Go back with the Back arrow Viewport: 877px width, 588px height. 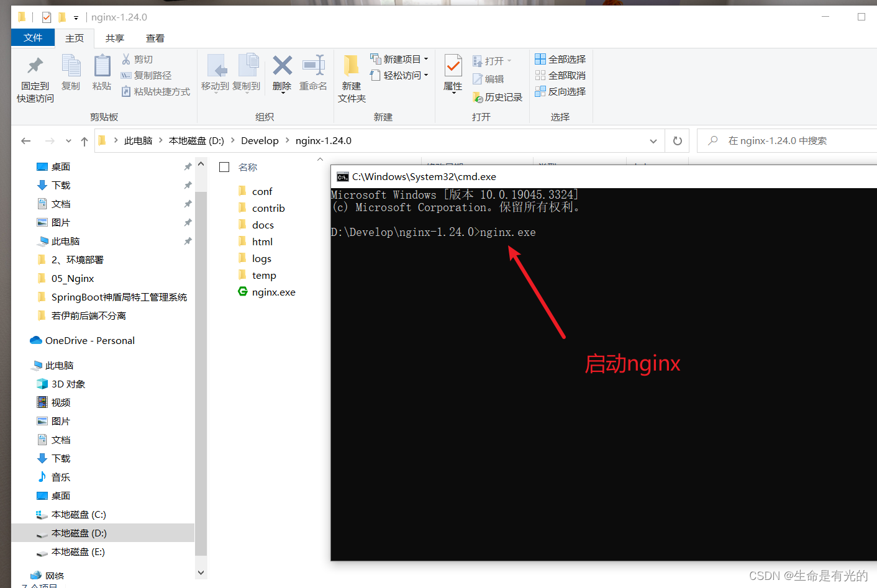pyautogui.click(x=25, y=141)
